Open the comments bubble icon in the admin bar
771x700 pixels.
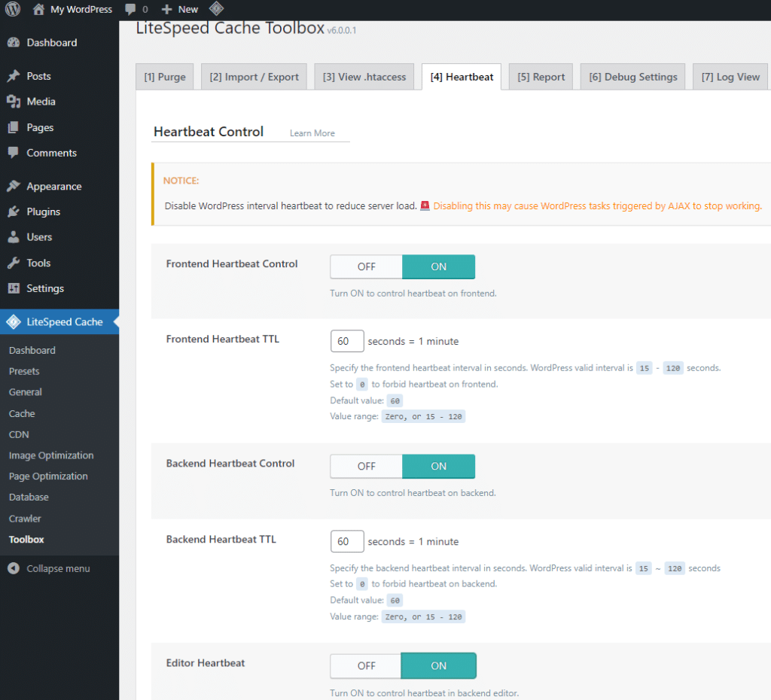pos(130,9)
